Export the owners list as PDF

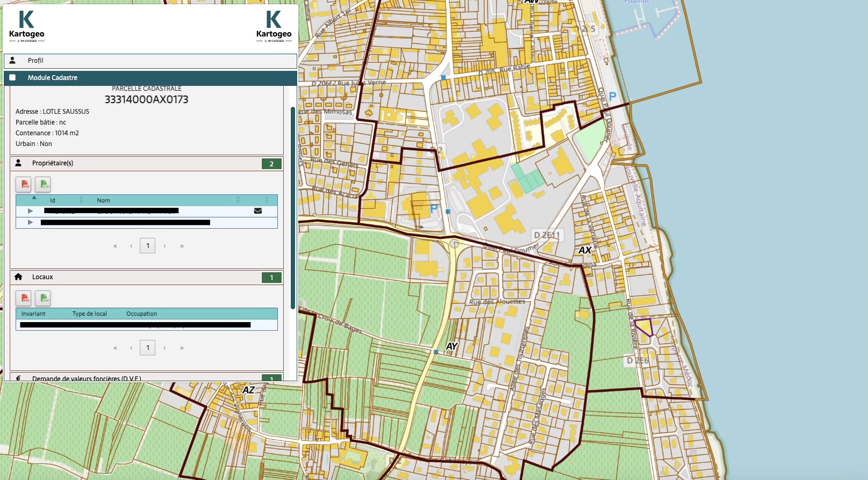click(23, 185)
